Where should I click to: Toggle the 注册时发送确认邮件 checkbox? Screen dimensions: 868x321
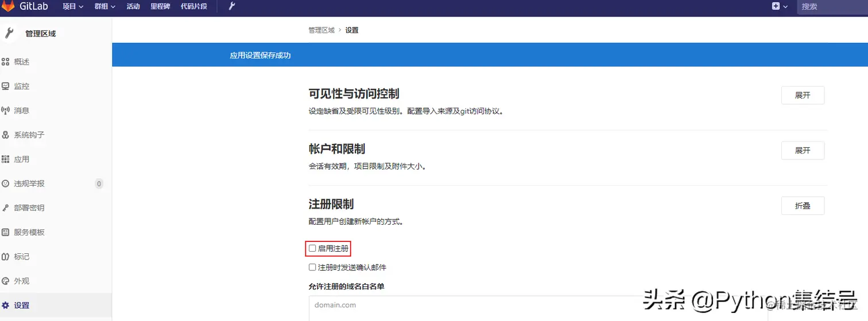click(x=312, y=267)
